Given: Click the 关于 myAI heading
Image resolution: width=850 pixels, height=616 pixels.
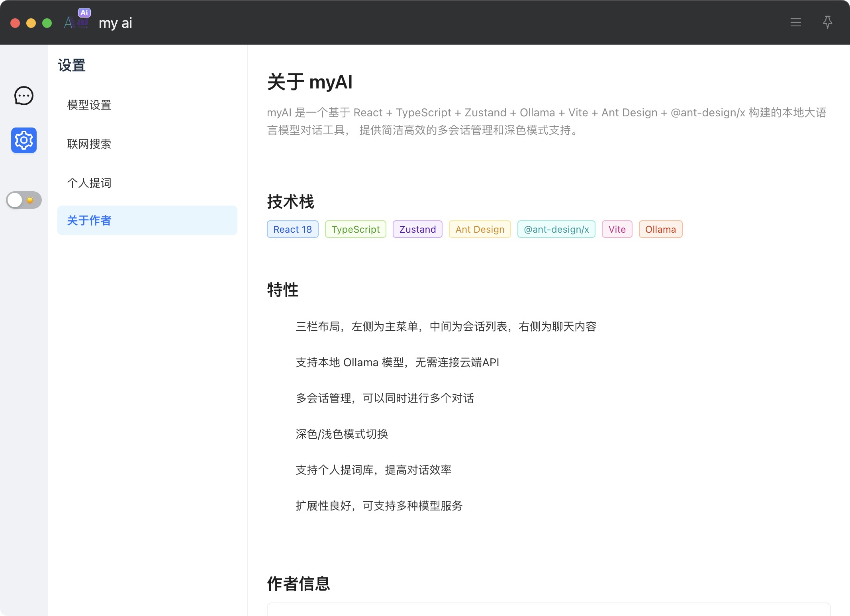Looking at the screenshot, I should click(310, 82).
